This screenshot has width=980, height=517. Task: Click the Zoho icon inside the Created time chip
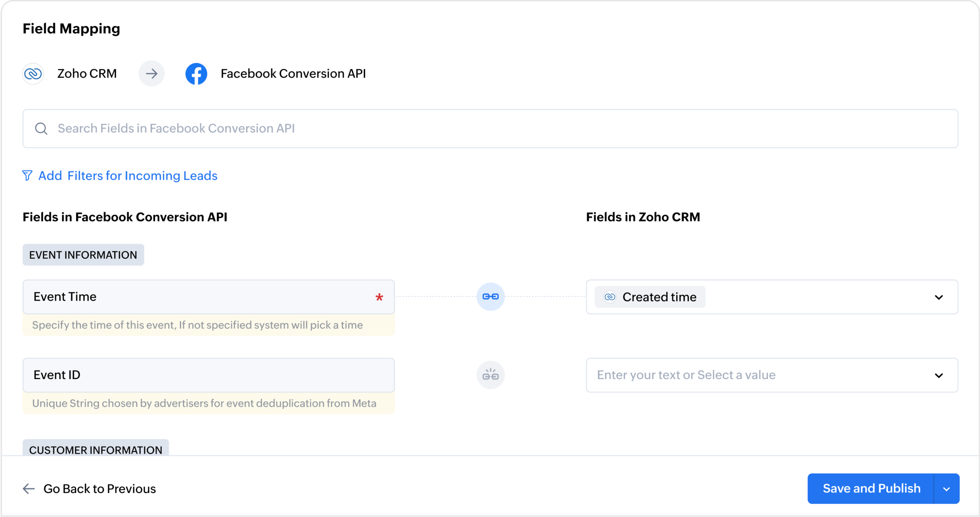pyautogui.click(x=610, y=297)
